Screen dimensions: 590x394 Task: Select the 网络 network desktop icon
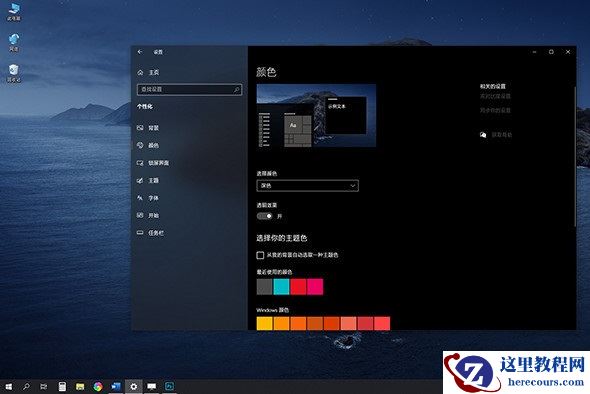tap(14, 42)
